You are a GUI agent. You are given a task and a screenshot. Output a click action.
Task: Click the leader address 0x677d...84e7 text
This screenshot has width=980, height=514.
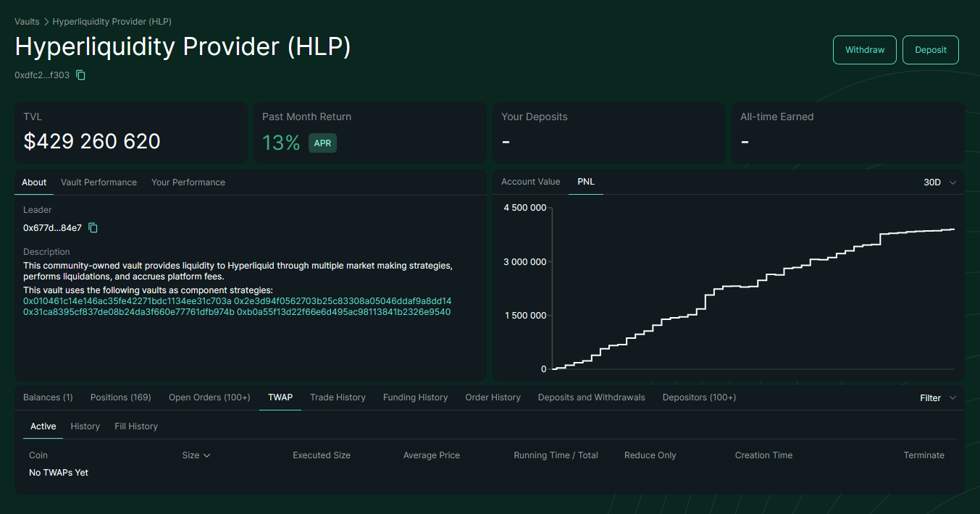[x=52, y=228]
